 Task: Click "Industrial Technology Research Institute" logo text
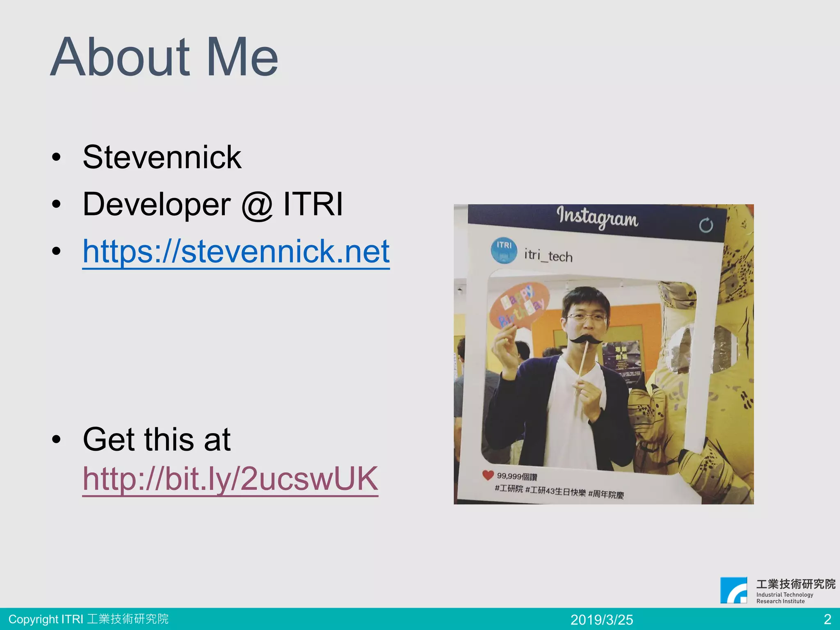(x=785, y=598)
